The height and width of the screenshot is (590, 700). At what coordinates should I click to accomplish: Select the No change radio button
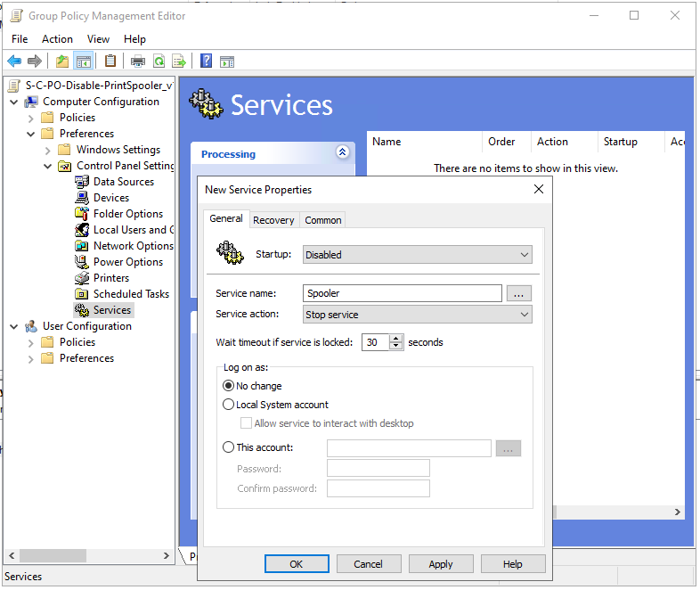(x=229, y=386)
